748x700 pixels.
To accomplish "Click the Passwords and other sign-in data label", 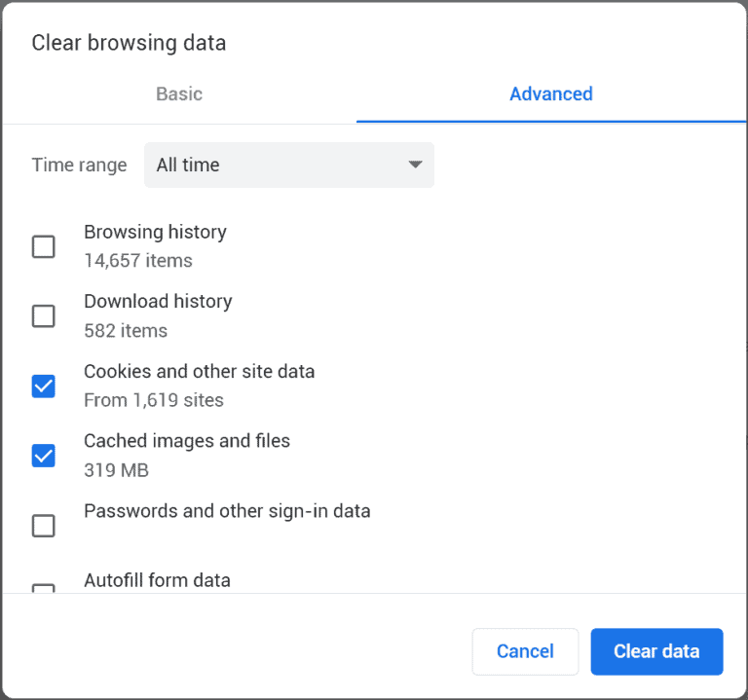I will (227, 510).
